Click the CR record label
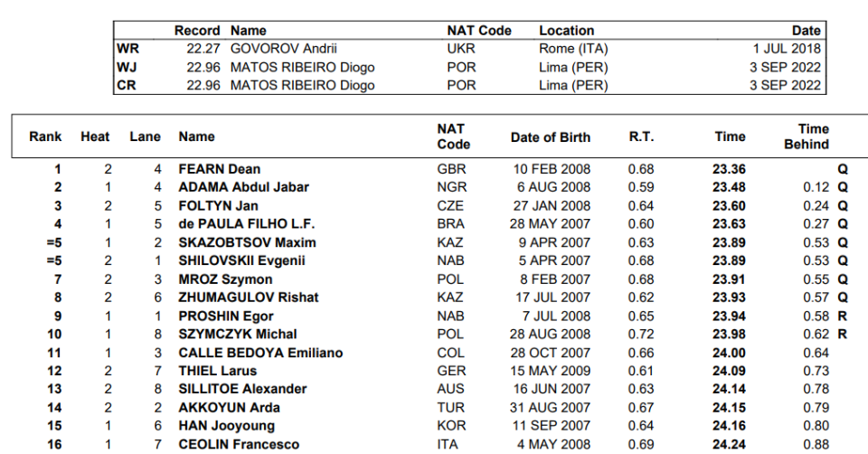The height and width of the screenshot is (454, 868). pyautogui.click(x=127, y=86)
